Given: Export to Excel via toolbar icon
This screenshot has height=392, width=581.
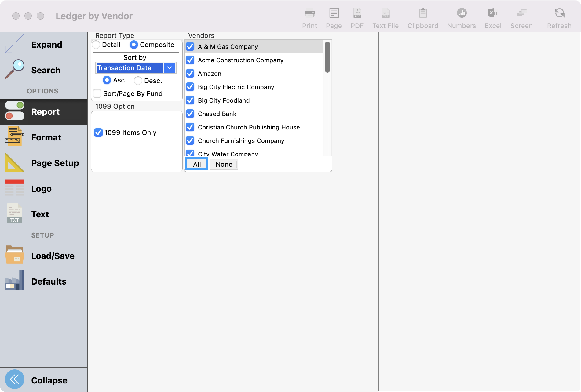Looking at the screenshot, I should [x=493, y=14].
